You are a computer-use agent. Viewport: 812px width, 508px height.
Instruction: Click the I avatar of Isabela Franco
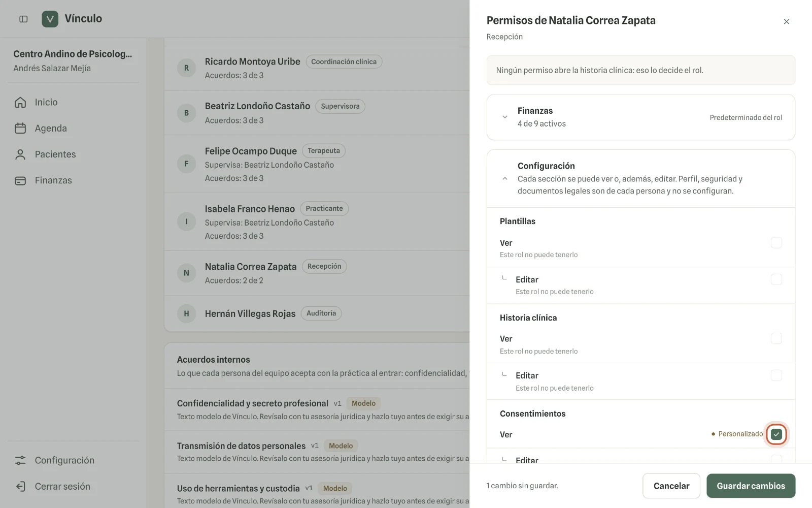tap(186, 221)
